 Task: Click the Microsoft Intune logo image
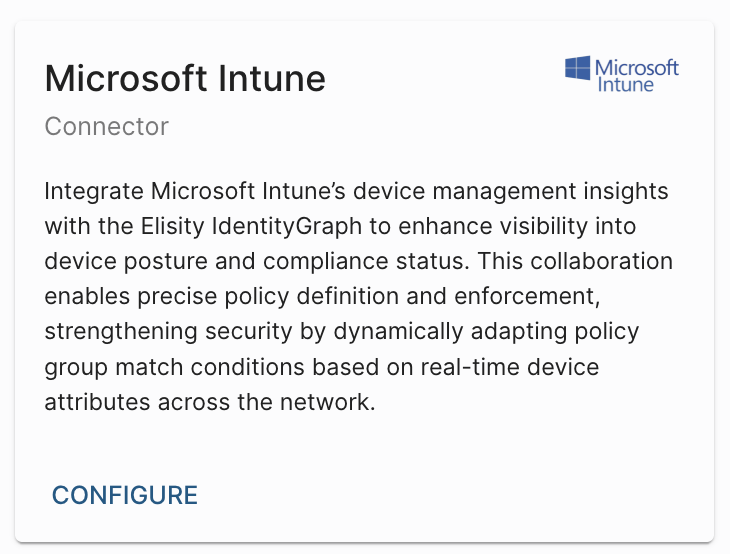622,75
